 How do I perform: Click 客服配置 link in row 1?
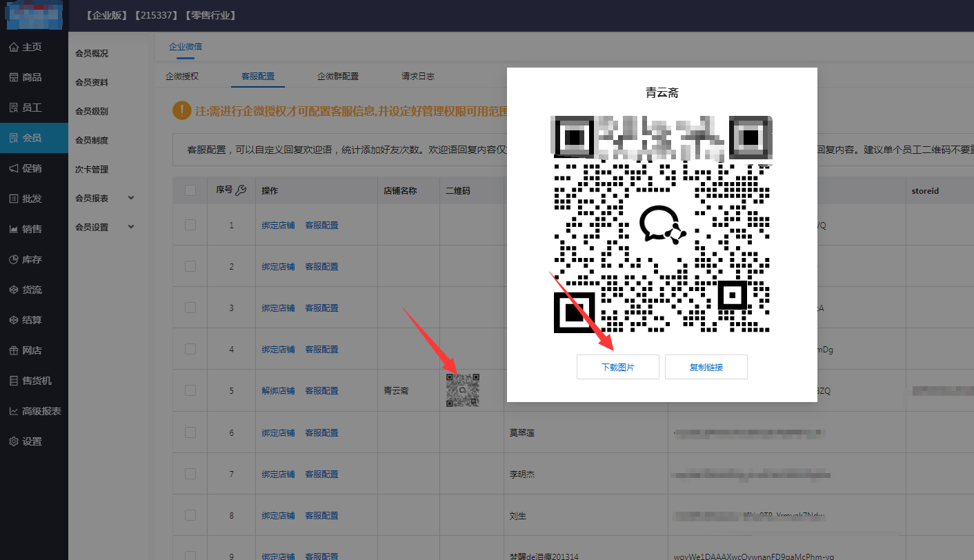[x=322, y=225]
